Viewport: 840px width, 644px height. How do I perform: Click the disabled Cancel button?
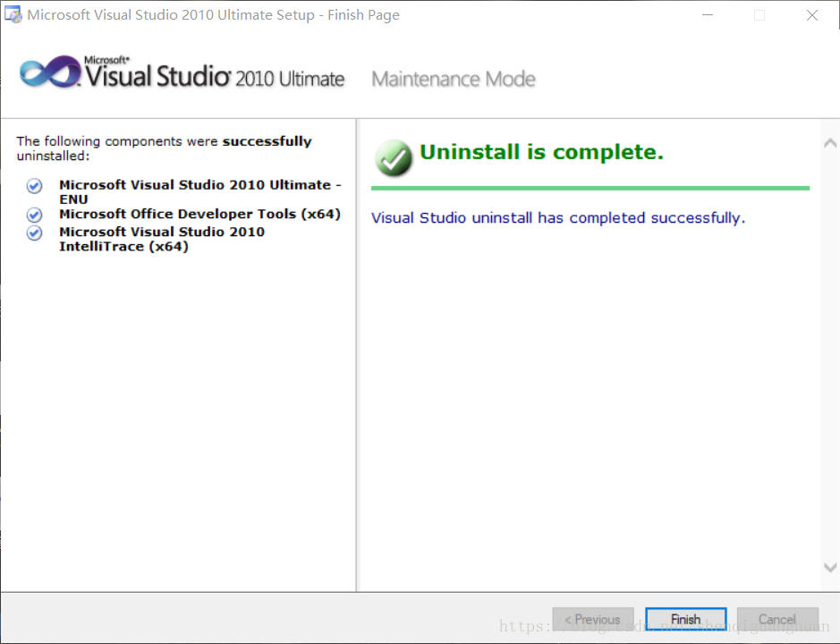tap(777, 619)
